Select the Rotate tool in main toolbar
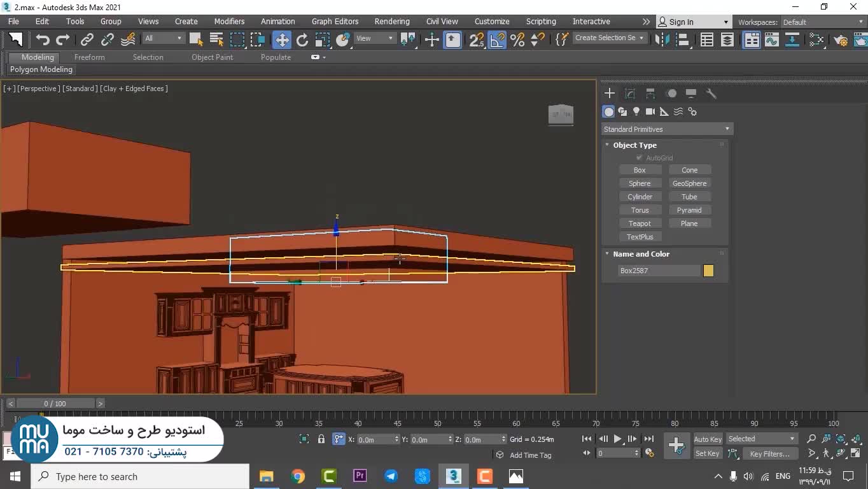868x489 pixels. [x=302, y=40]
